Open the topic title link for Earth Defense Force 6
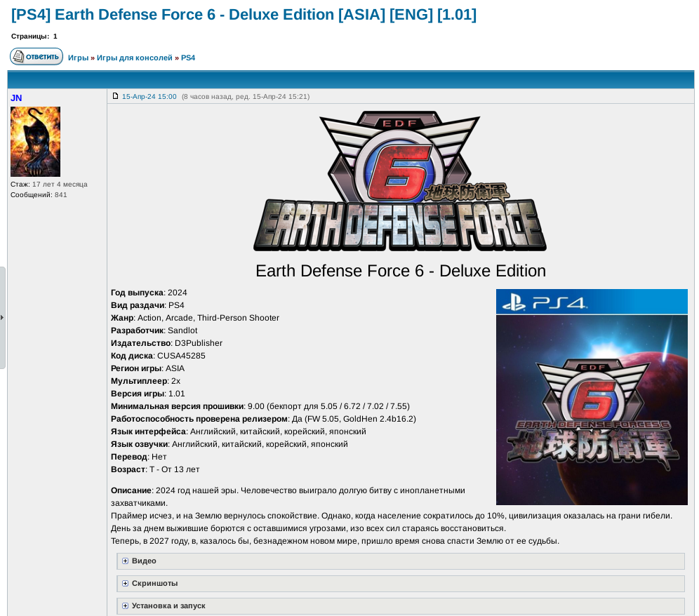 [x=244, y=15]
